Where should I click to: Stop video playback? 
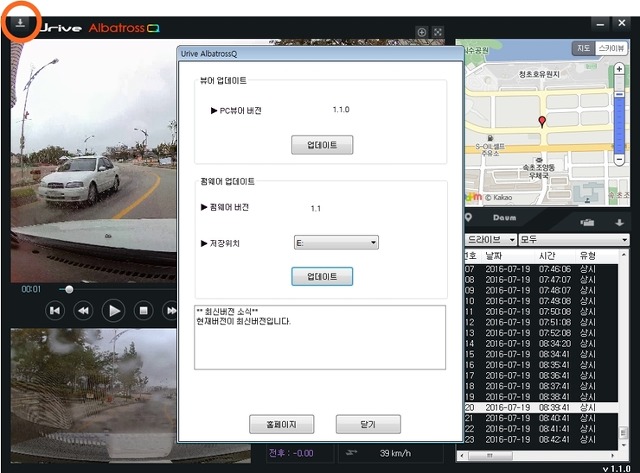[143, 311]
